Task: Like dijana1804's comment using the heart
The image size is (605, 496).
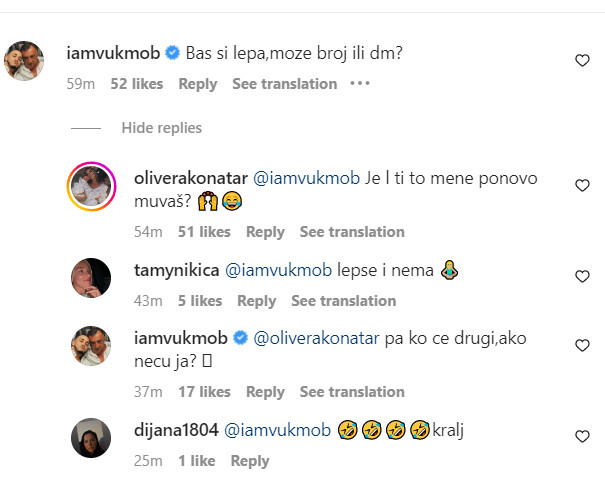Action: coord(582,437)
